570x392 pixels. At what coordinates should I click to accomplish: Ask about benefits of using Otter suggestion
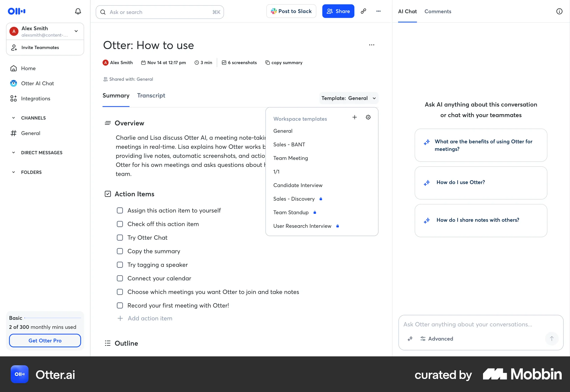(481, 145)
